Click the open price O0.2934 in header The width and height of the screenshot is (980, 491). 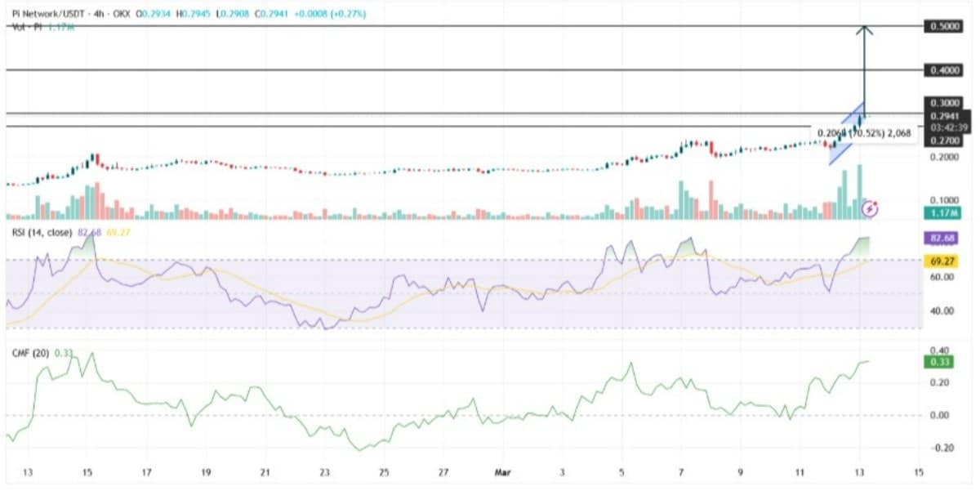(x=153, y=15)
